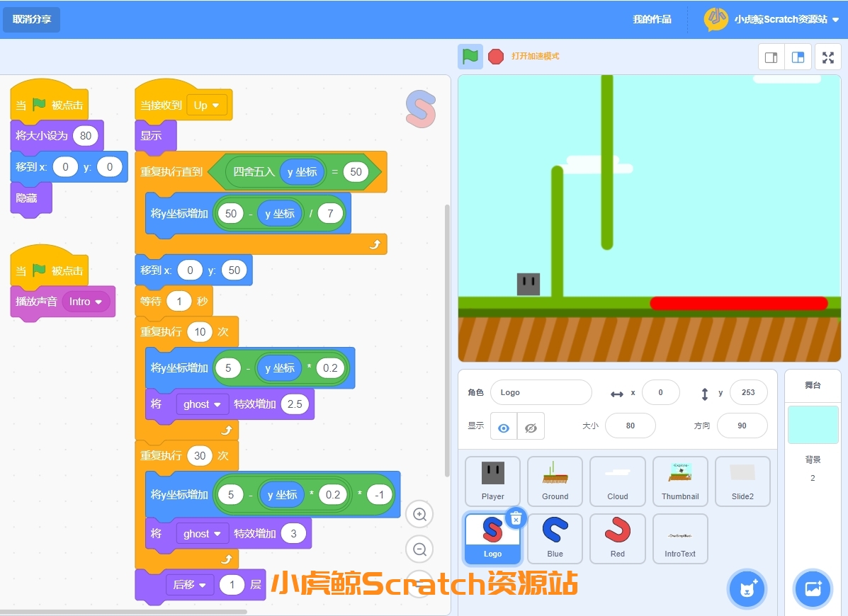Click the Player character on stage

(x=528, y=284)
